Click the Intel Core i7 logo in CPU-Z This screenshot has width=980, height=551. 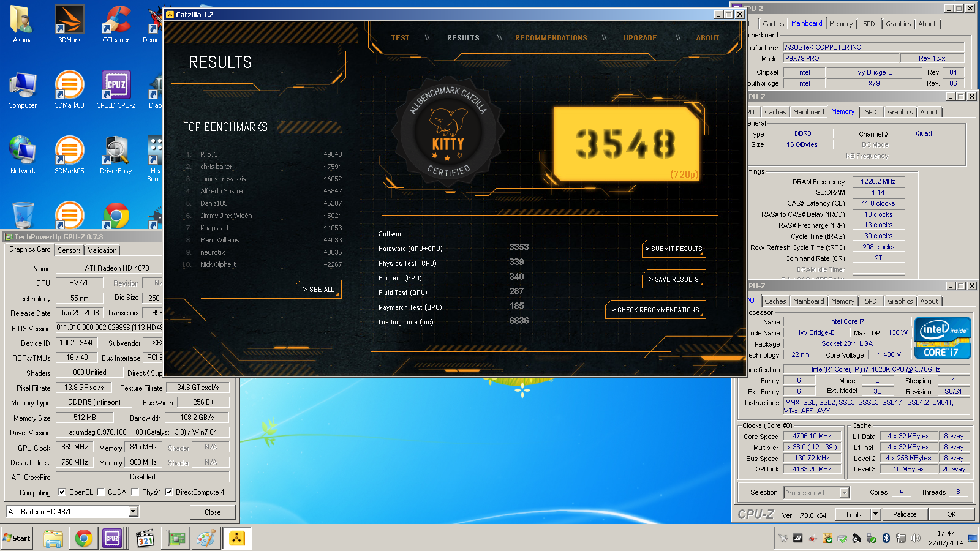[943, 337]
